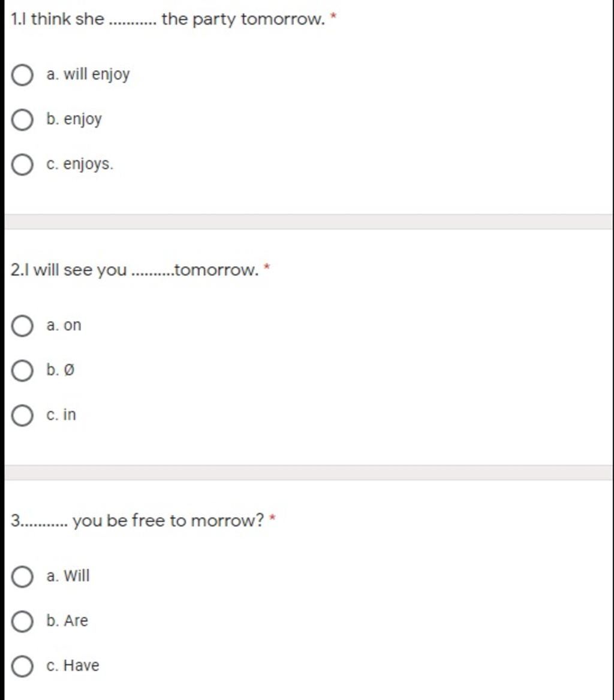
Task: Click the 'Ø' answer label
Action: (x=69, y=370)
